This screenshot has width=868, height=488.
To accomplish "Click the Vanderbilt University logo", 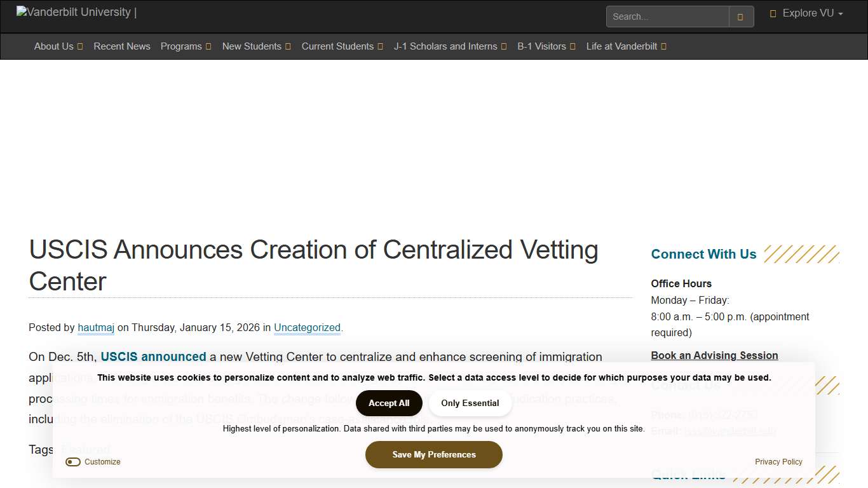I will 75,11.
